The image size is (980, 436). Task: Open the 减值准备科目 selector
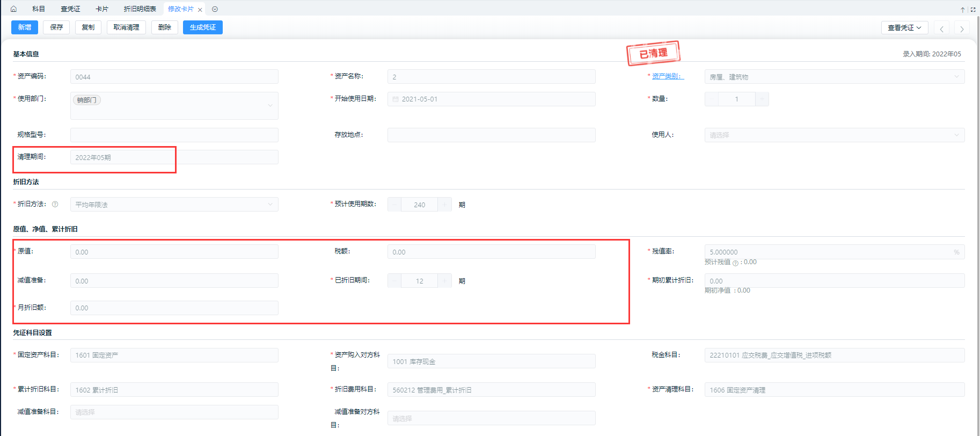click(174, 412)
